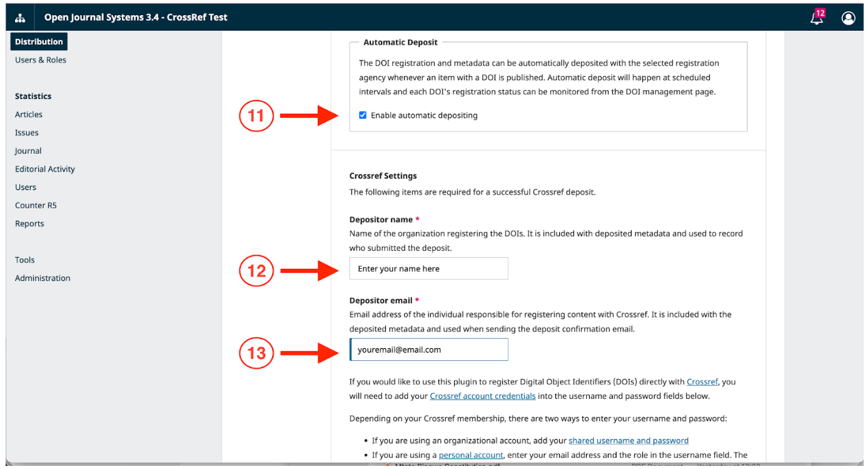This screenshot has width=868, height=469.
Task: Follow the Crossref link
Action: pyautogui.click(x=702, y=381)
